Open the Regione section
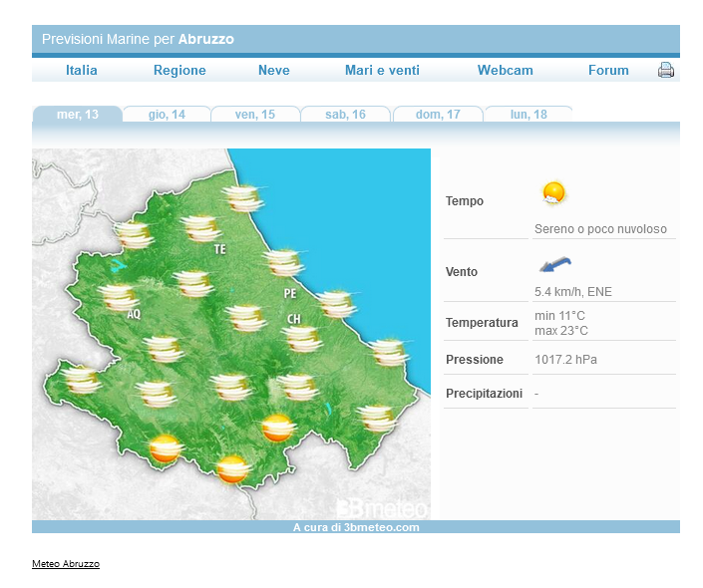 179,70
